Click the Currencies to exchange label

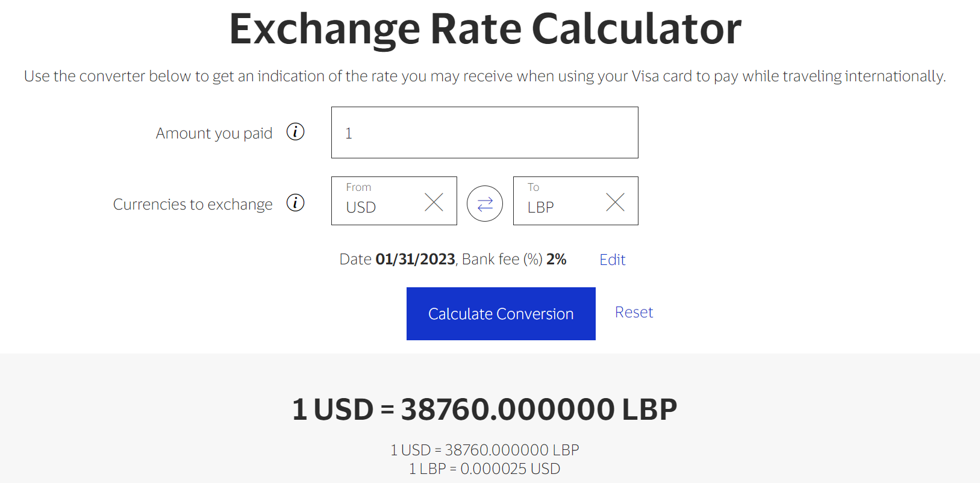193,205
